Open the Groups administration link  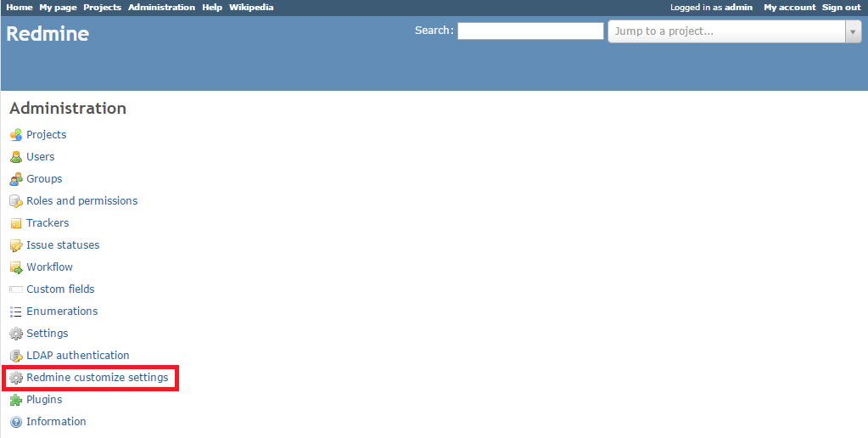pos(44,179)
